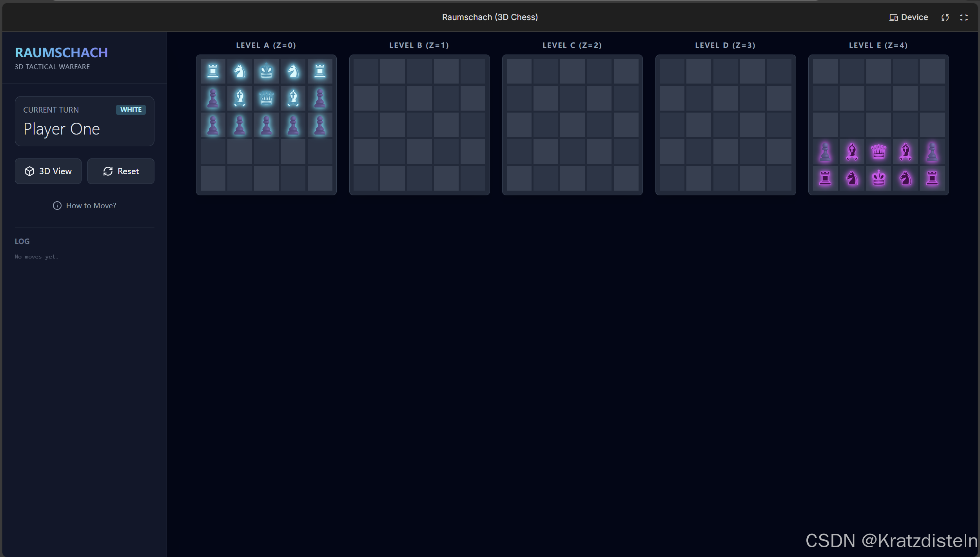
Task: Select the middle white pawn in the third row
Action: point(266,125)
